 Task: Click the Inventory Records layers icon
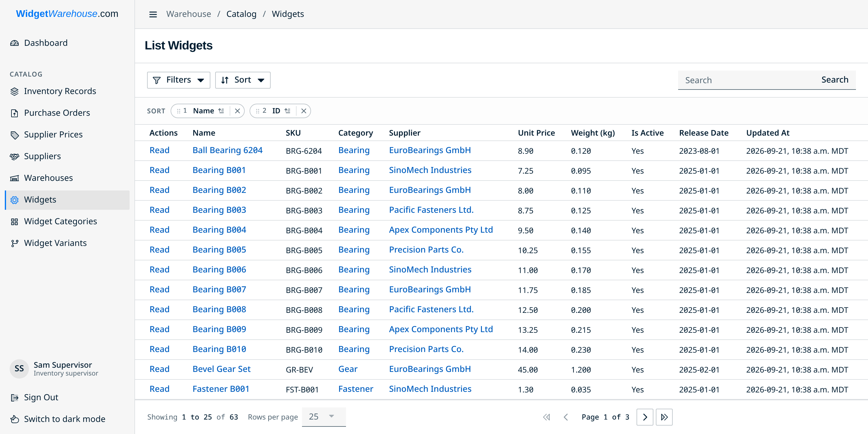(x=14, y=91)
